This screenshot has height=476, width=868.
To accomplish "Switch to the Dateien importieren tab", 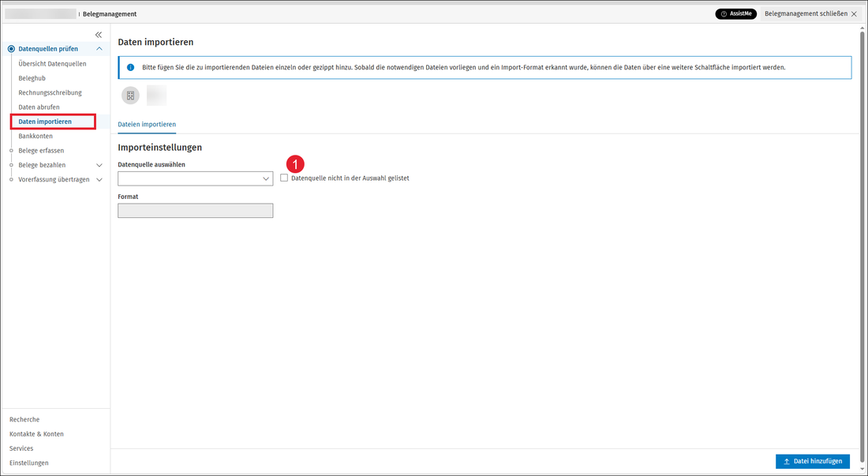I will [x=147, y=125].
